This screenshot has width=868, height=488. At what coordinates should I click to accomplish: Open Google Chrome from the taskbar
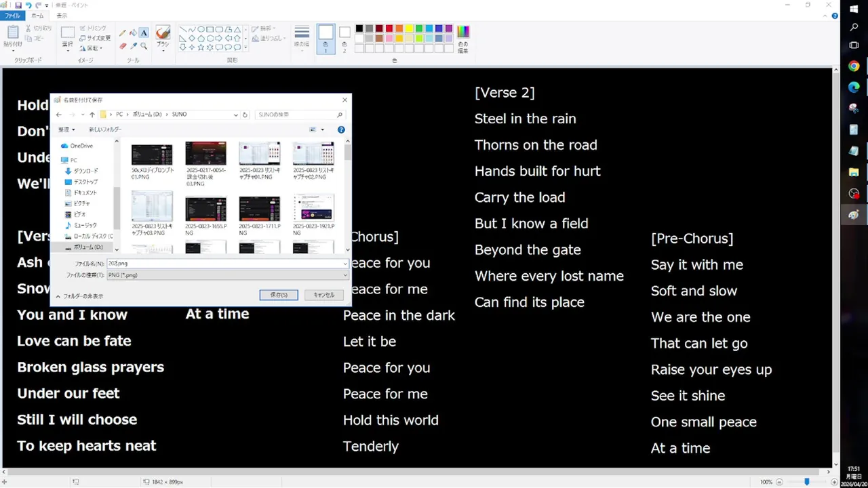(854, 66)
